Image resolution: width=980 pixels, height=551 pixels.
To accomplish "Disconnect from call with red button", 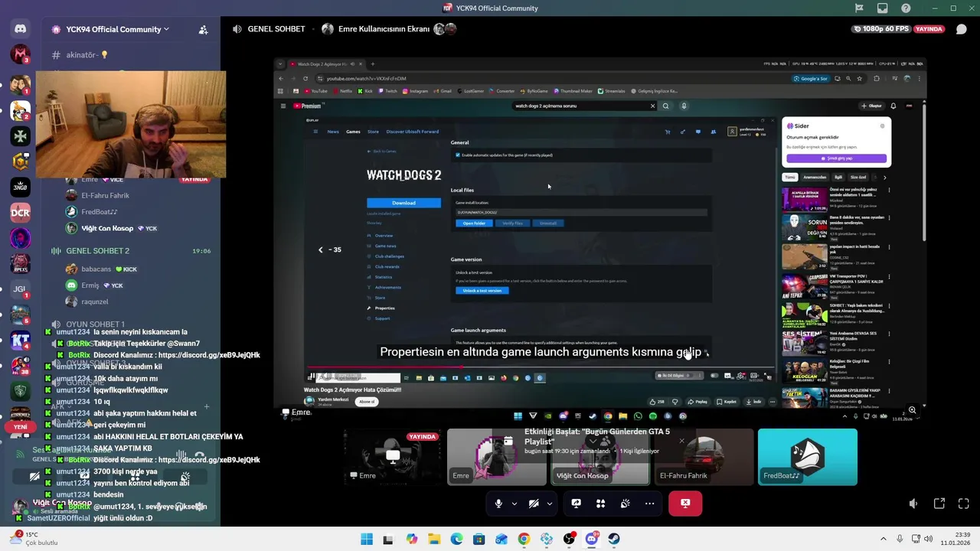I will click(685, 504).
